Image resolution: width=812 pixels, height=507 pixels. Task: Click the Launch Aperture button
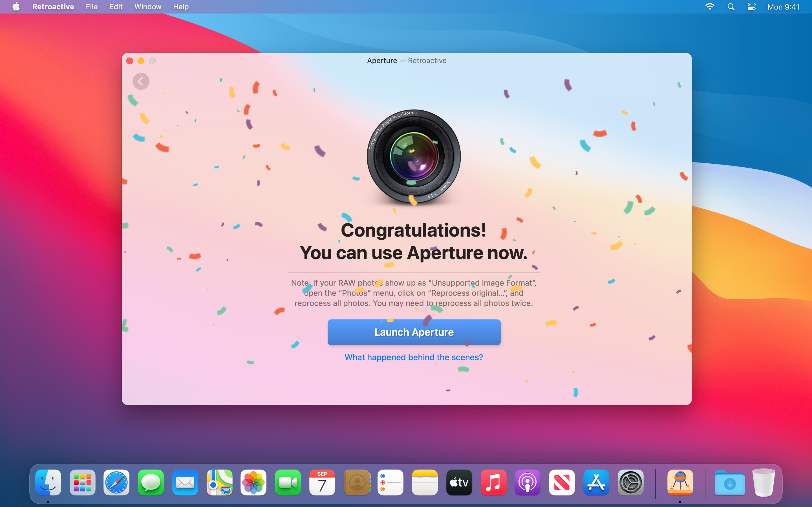point(414,332)
